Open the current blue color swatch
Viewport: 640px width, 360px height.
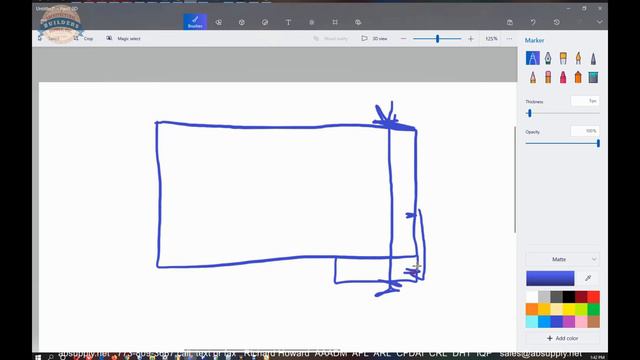[550, 278]
